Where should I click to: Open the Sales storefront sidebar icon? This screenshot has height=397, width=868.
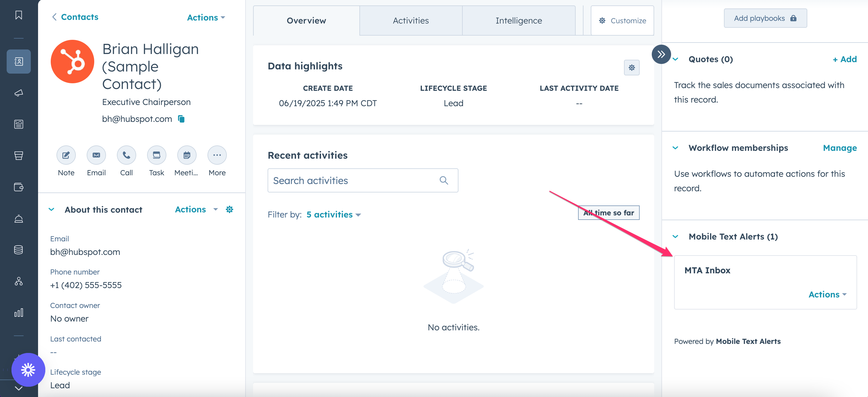18,155
